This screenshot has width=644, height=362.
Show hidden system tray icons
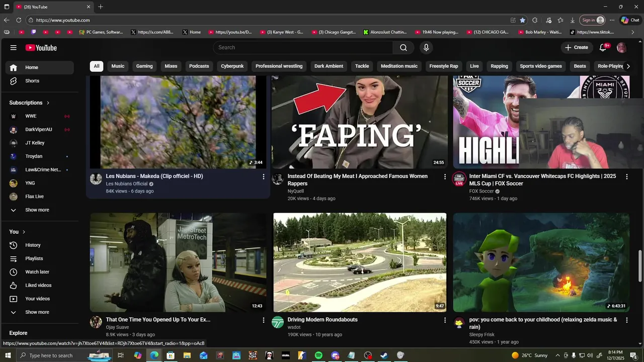coord(557,355)
